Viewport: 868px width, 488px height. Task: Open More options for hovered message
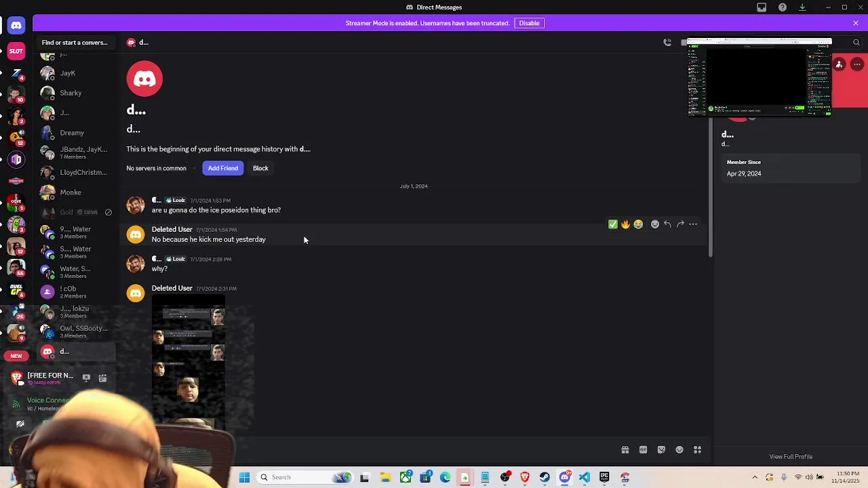point(693,224)
